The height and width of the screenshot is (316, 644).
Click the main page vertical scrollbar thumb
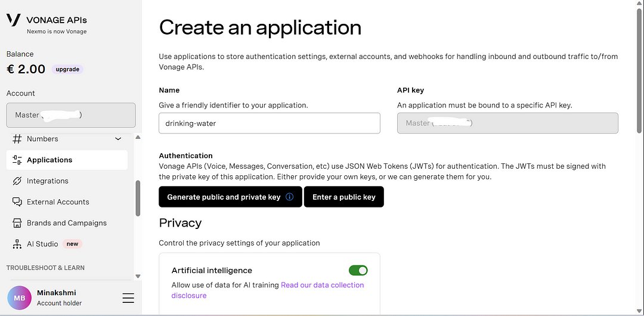click(x=639, y=70)
